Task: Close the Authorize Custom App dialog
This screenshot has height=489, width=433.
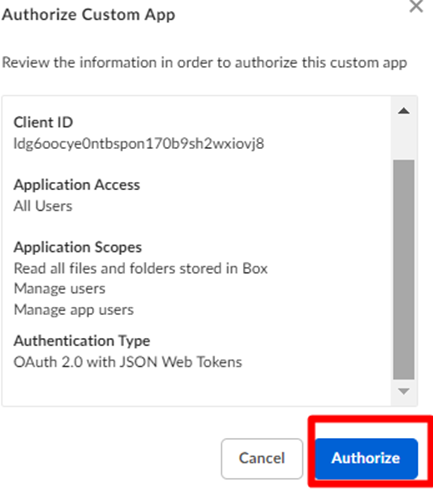Action: (x=416, y=6)
